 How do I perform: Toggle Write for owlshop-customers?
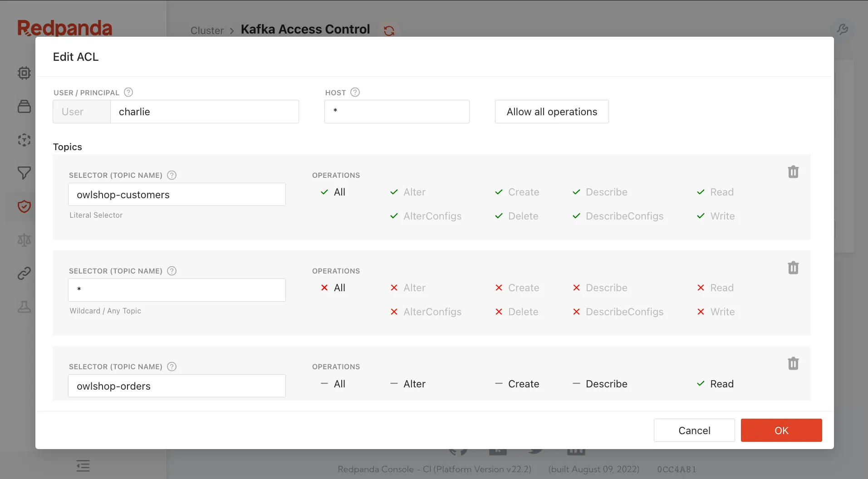tap(716, 216)
